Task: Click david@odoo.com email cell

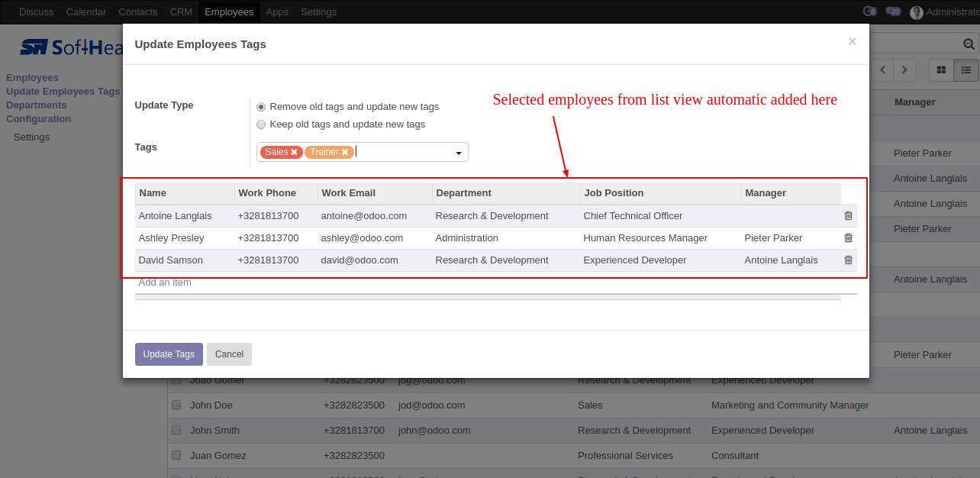Action: [x=375, y=260]
